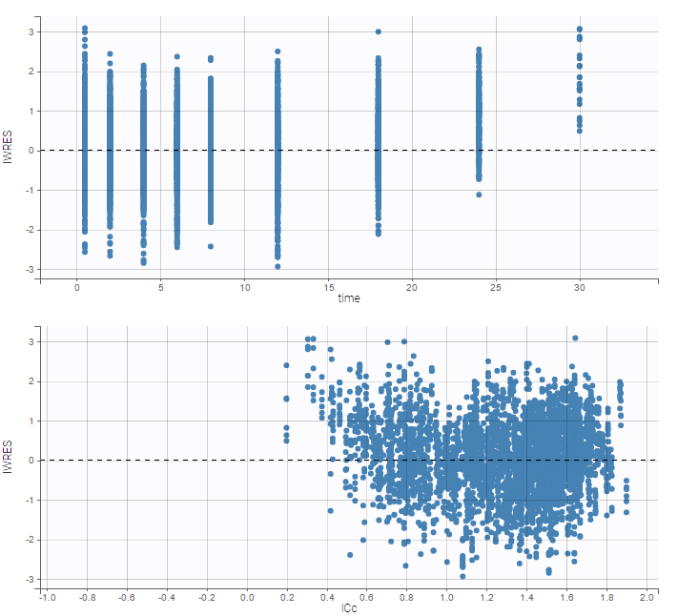Click the IWRES y-axis label of bottom plot
The width and height of the screenshot is (678, 616).
9,460
